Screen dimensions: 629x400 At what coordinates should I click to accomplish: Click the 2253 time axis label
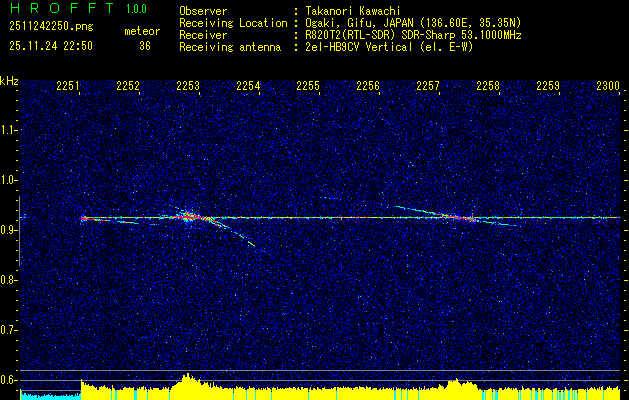[188, 85]
